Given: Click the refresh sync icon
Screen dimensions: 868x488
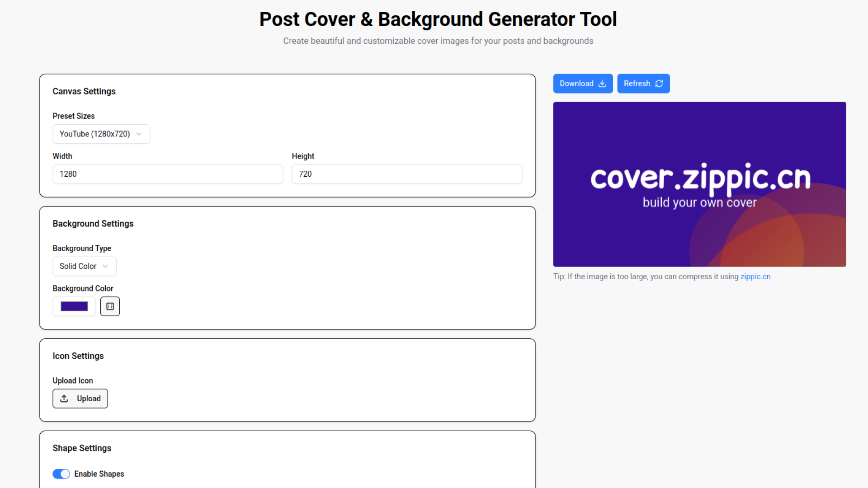Looking at the screenshot, I should click(x=659, y=84).
